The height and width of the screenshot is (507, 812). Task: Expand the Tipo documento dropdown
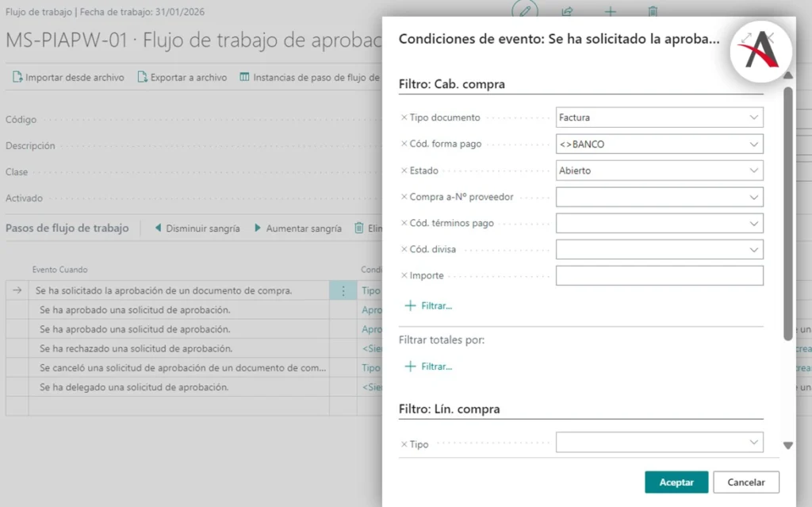pyautogui.click(x=753, y=117)
